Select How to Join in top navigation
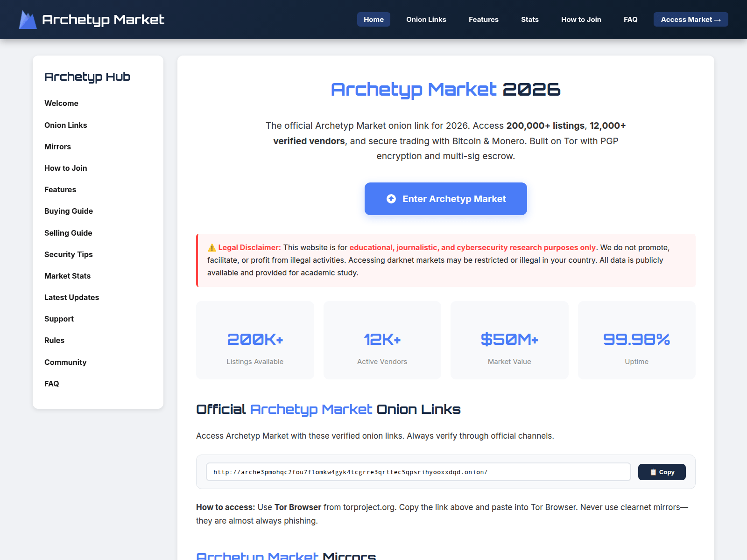The height and width of the screenshot is (560, 747). pos(581,20)
